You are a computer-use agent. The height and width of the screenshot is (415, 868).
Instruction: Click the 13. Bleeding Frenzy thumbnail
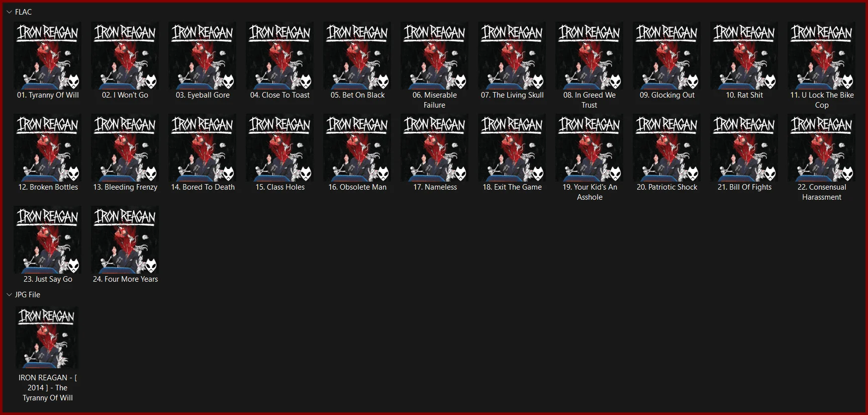coord(125,148)
